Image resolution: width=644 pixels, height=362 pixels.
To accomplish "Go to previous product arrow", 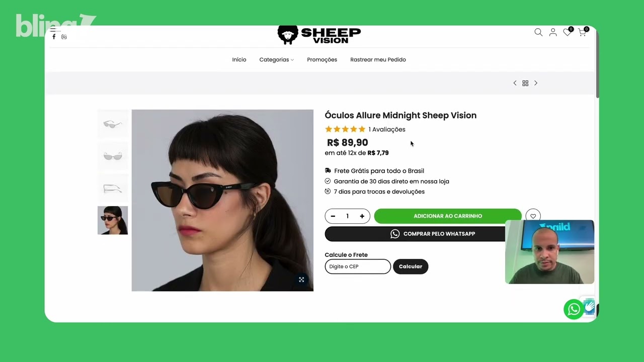I will pyautogui.click(x=515, y=83).
